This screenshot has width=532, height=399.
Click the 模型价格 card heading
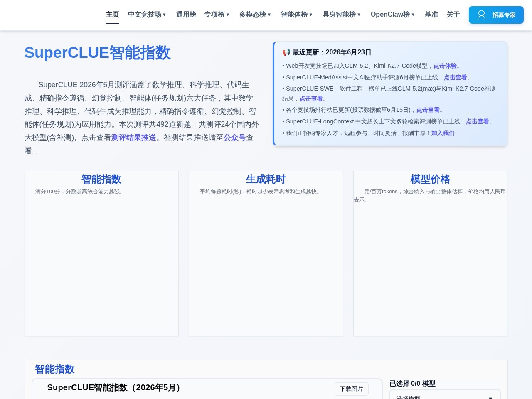click(x=430, y=179)
